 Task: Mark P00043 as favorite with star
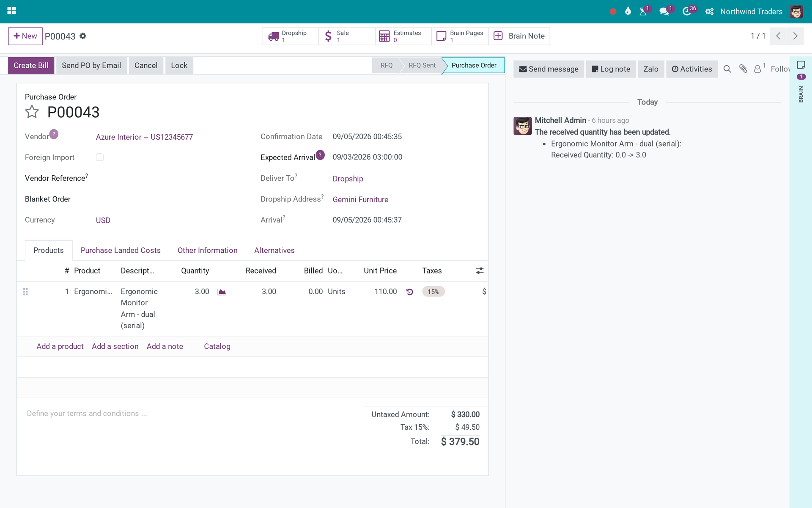(32, 112)
